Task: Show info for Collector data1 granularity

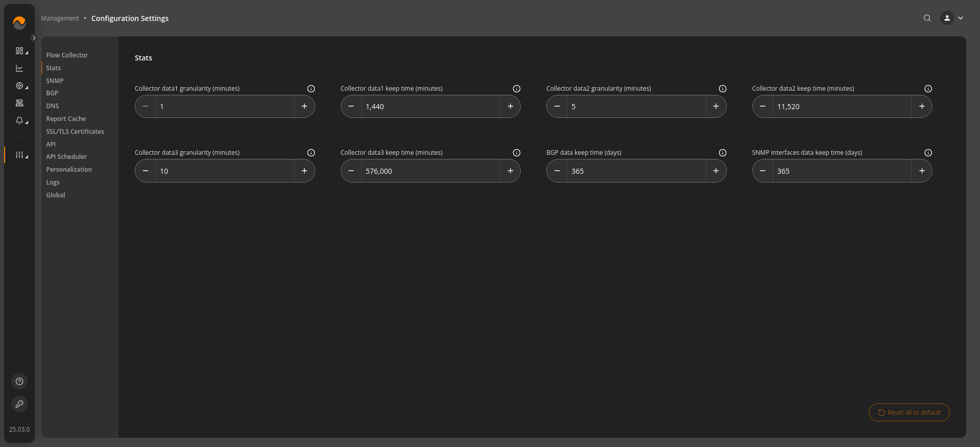Action: 311,89
